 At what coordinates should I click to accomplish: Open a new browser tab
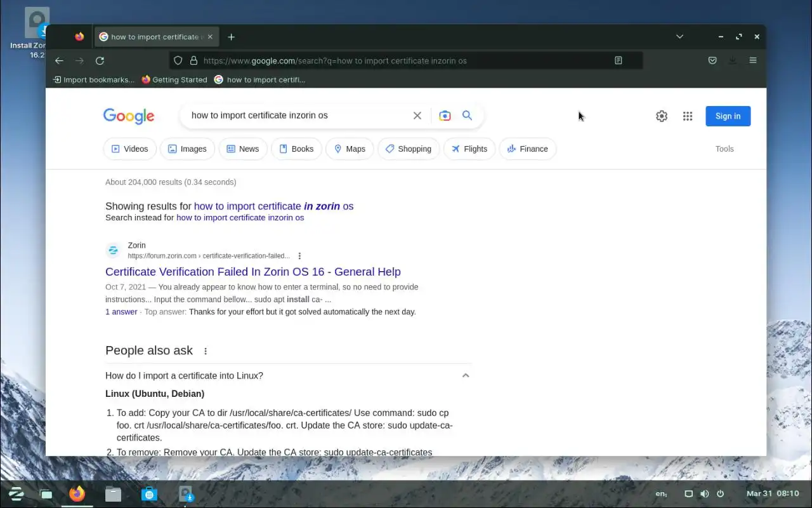231,37
